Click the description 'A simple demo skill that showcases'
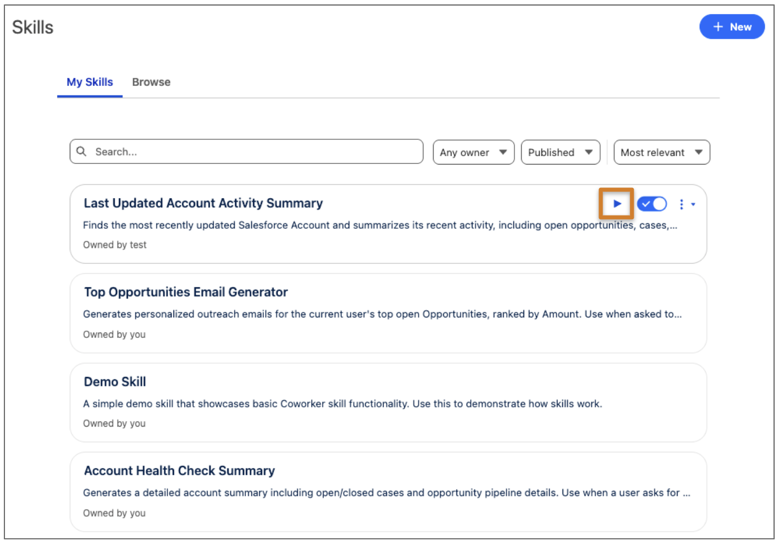Screen dimensions: 782x545 coord(342,403)
